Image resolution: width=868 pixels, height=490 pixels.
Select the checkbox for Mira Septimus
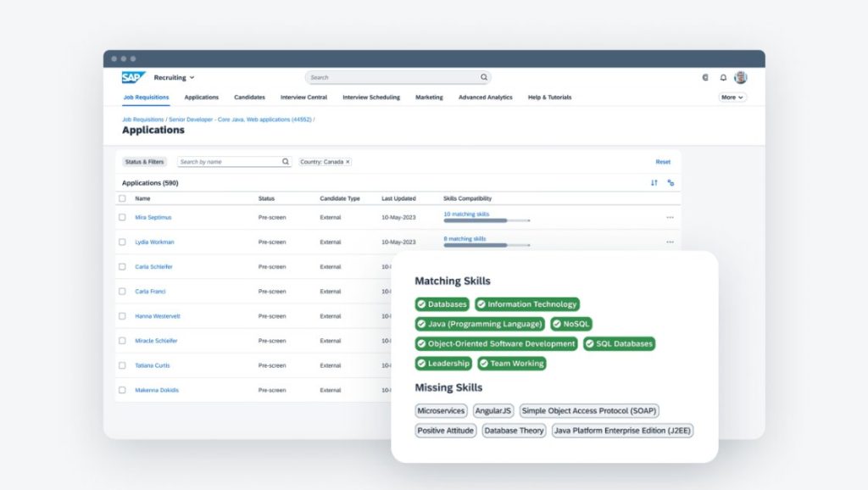pos(122,217)
